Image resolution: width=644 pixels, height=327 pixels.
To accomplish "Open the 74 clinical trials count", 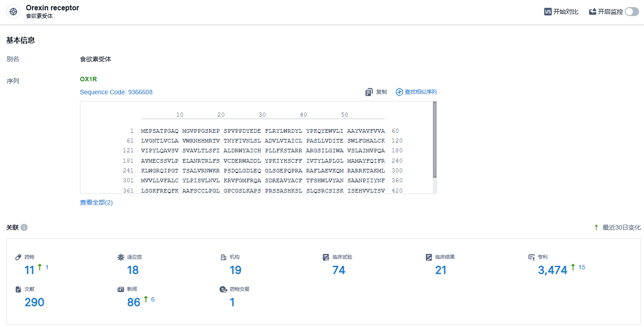I will pos(339,270).
